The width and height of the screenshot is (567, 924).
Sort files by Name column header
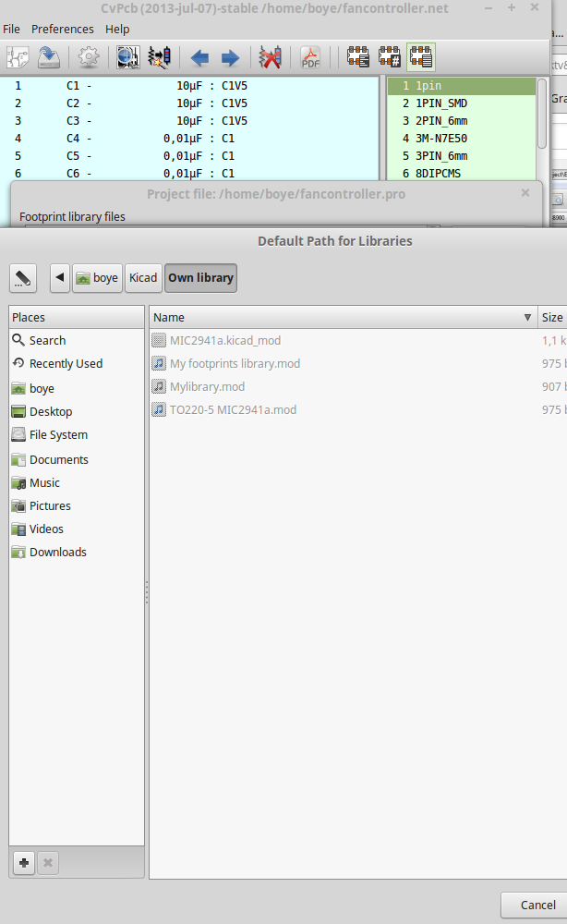tap(343, 317)
